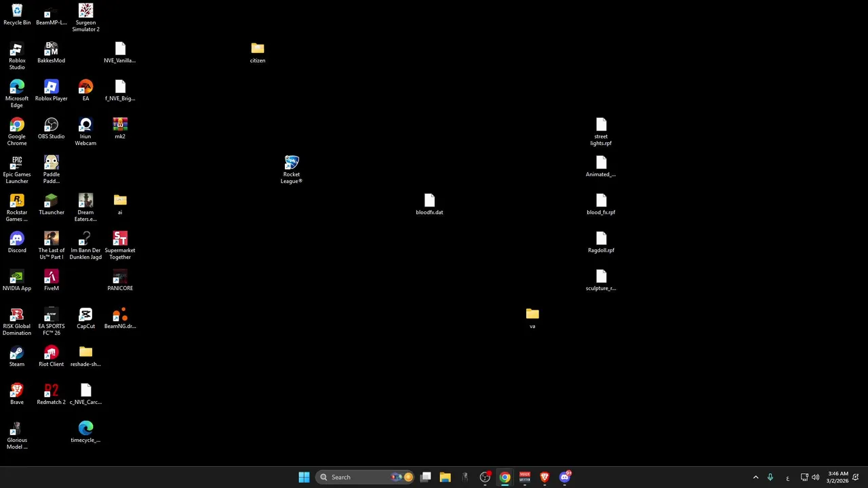Select the Roblox Studio shortcut
The width and height of the screenshot is (868, 488).
click(x=17, y=56)
